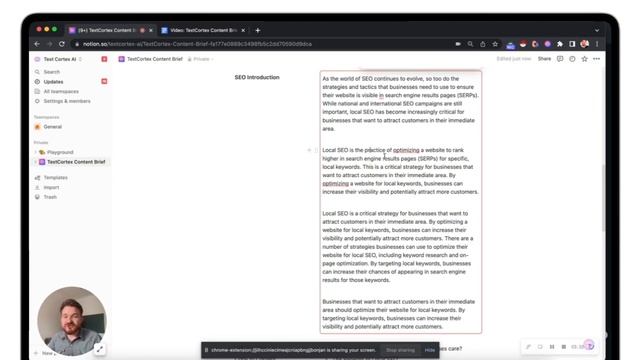Click the square icon in recorder controls
Screen dimensions: 640x360
tap(540, 347)
